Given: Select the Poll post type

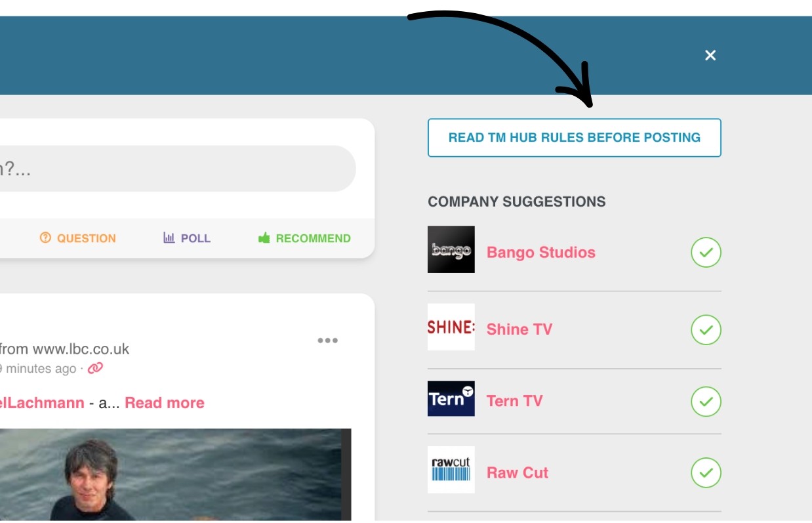Looking at the screenshot, I should coord(187,238).
